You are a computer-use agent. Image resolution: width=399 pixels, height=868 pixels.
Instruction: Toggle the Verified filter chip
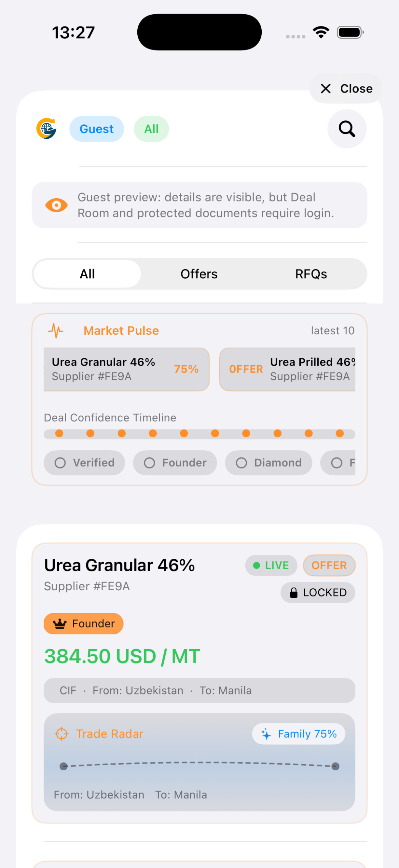point(84,462)
